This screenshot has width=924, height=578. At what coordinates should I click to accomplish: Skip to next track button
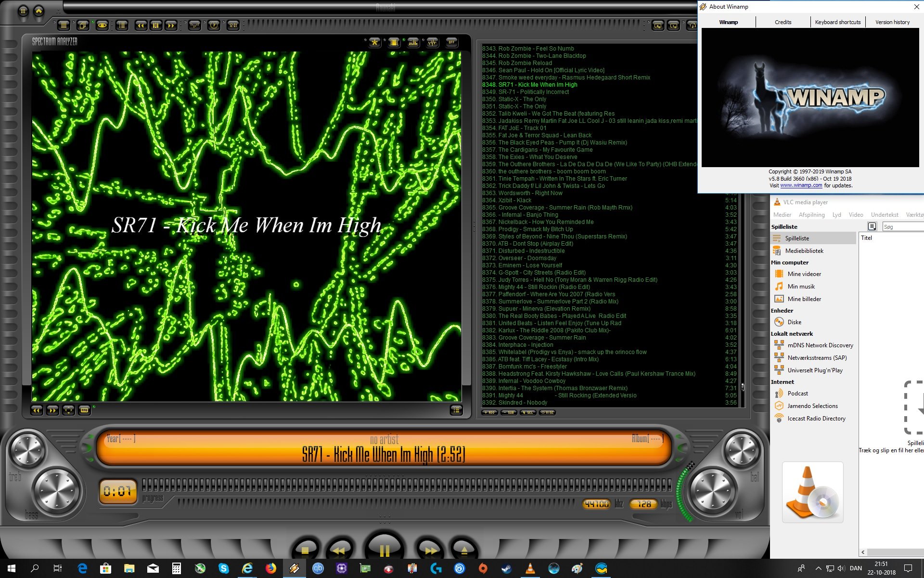(430, 550)
